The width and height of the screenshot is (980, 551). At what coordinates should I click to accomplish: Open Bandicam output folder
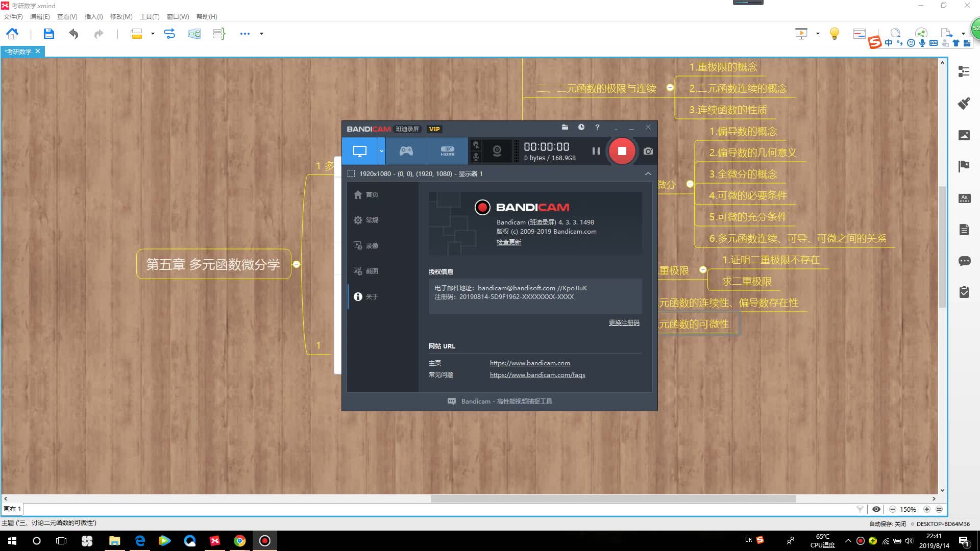click(565, 128)
